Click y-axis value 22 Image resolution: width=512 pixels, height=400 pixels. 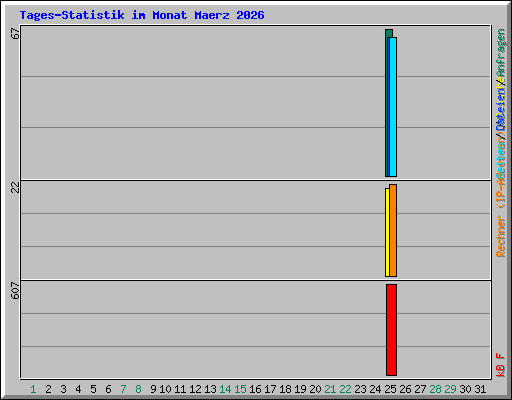[15, 187]
